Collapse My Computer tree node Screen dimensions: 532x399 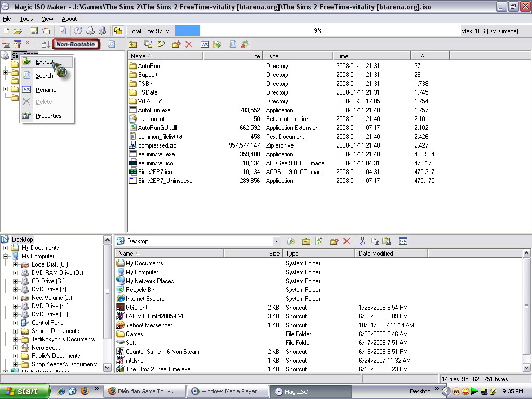(5, 256)
